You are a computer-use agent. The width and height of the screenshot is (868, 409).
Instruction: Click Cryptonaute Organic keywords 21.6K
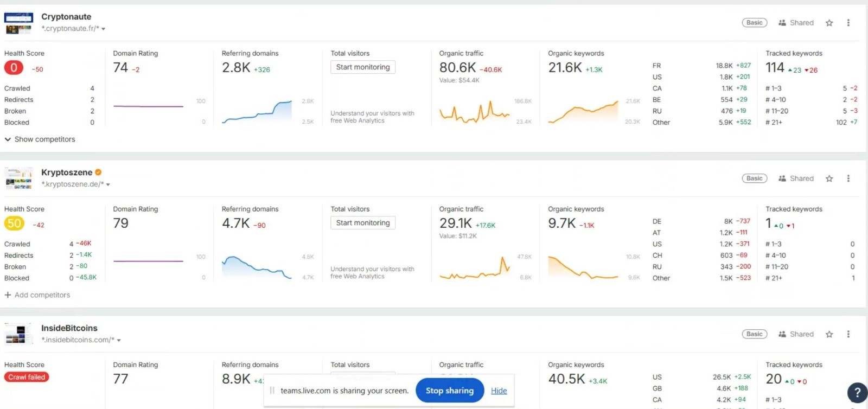pyautogui.click(x=565, y=67)
